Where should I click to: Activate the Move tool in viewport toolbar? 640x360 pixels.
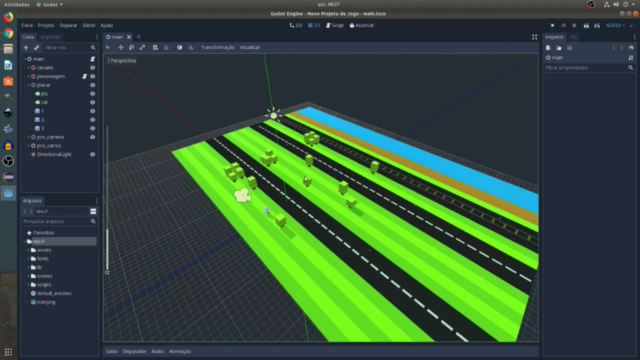[x=121, y=47]
